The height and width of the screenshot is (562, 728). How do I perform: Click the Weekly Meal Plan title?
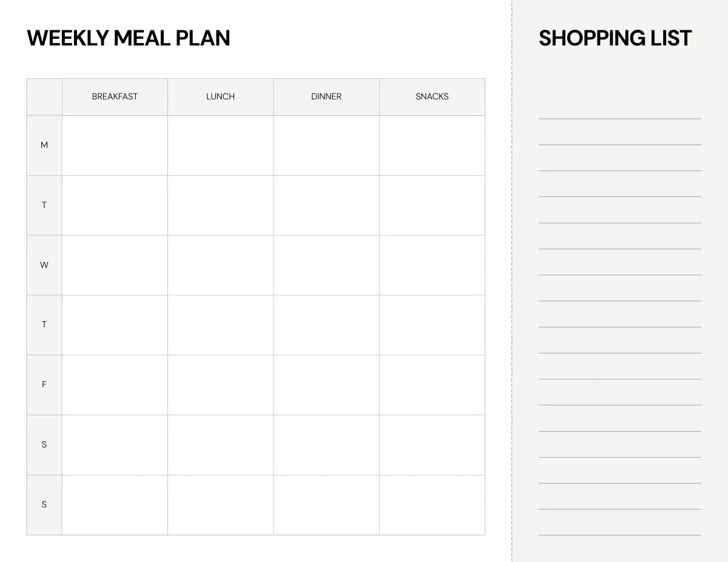(x=129, y=38)
